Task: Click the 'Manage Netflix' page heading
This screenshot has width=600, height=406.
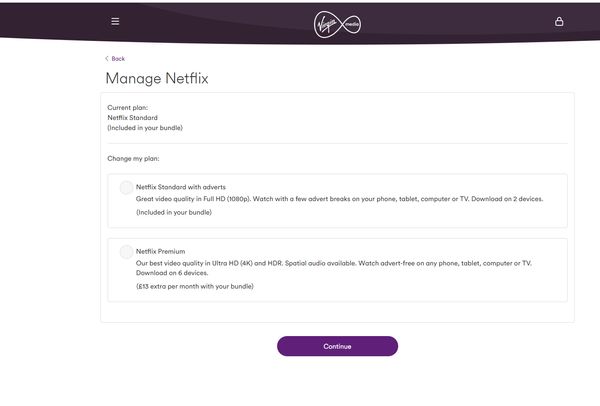Action: click(x=157, y=78)
